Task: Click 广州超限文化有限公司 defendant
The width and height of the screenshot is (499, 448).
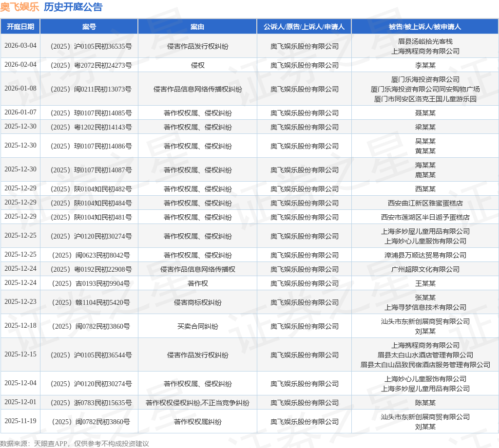Action: [425, 269]
